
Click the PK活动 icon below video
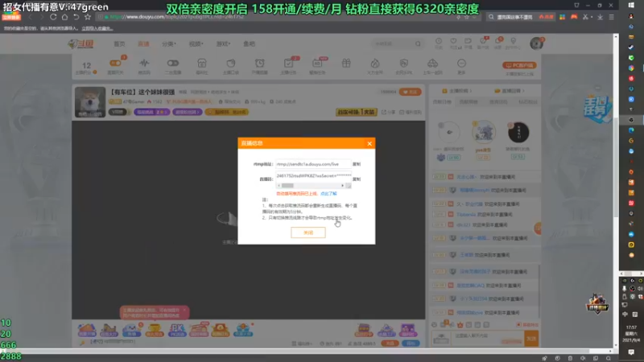pyautogui.click(x=177, y=330)
